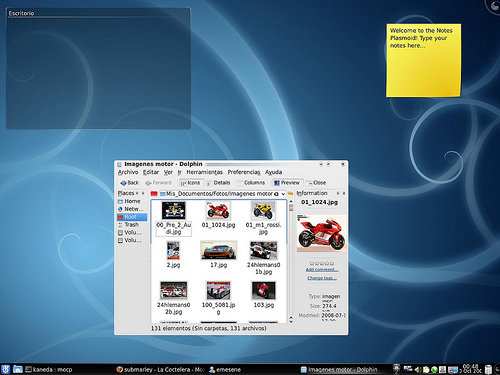Toggle the Preview button in Dolphin toolbar
This screenshot has width=500, height=375.
(287, 183)
